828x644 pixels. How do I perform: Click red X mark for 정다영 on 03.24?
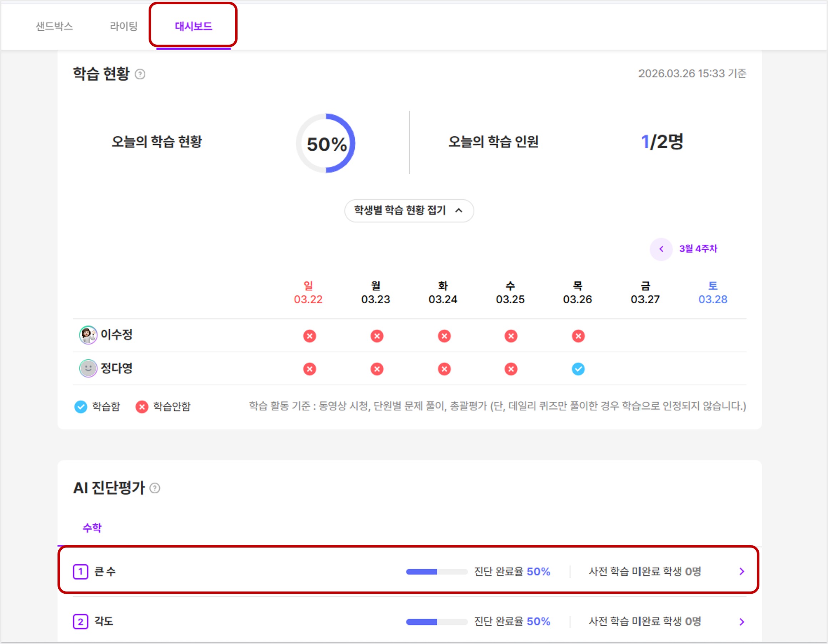point(444,369)
